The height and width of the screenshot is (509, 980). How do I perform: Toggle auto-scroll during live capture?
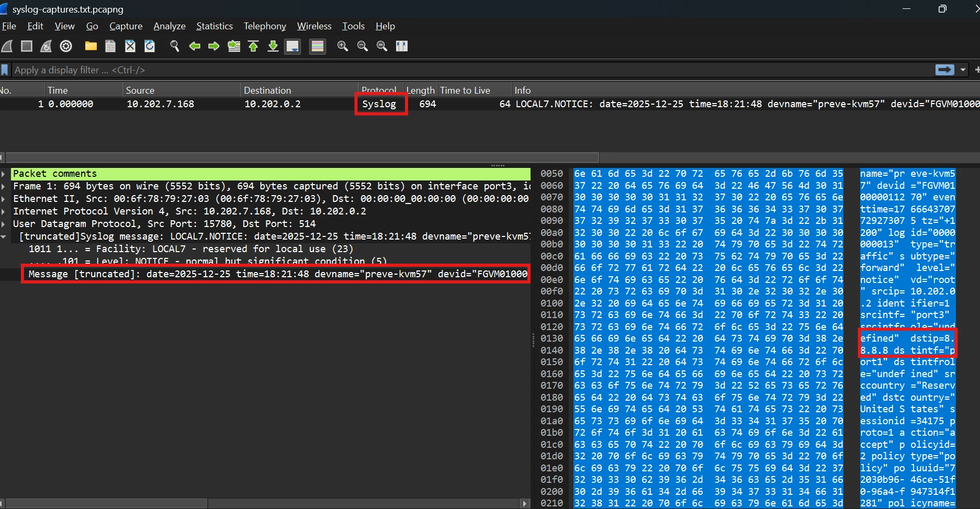(292, 46)
